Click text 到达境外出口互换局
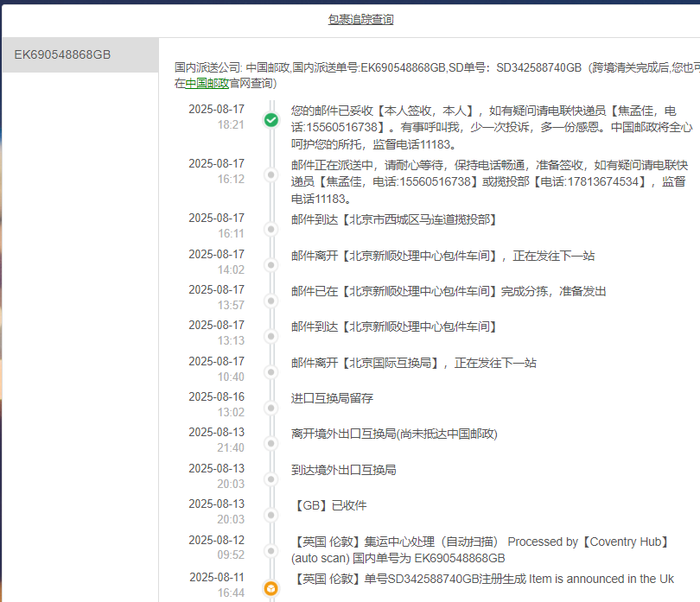Image resolution: width=700 pixels, height=602 pixels. pyautogui.click(x=344, y=470)
